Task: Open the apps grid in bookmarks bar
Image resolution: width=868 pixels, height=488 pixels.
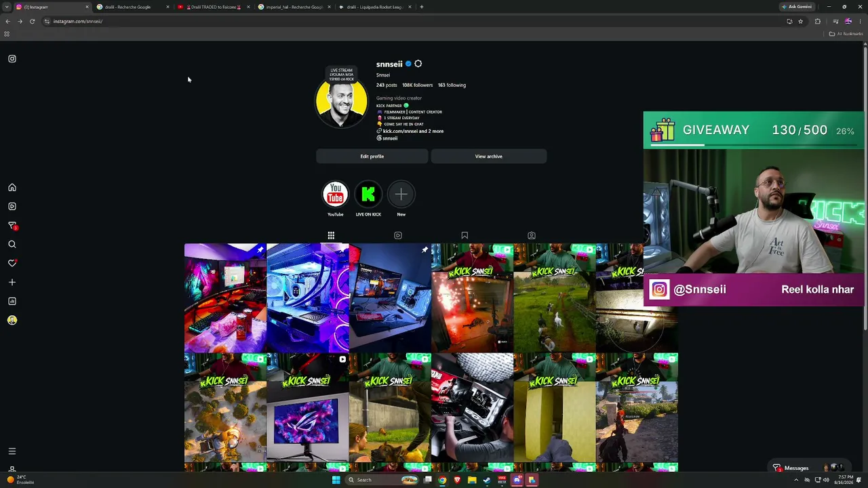Action: coord(7,34)
